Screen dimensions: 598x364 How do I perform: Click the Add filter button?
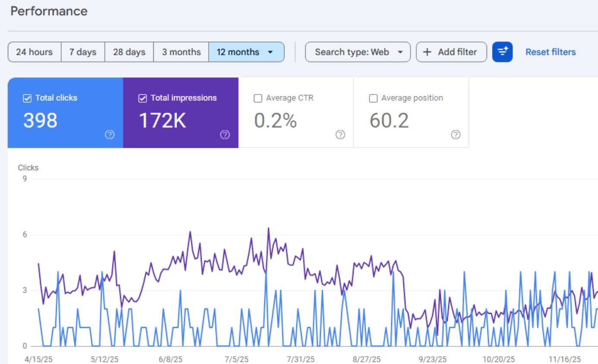point(451,52)
